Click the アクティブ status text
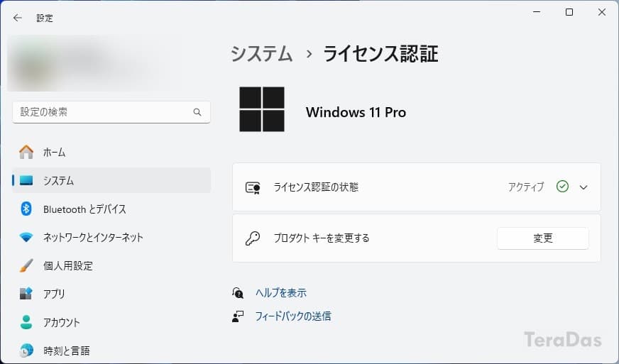 tap(526, 187)
